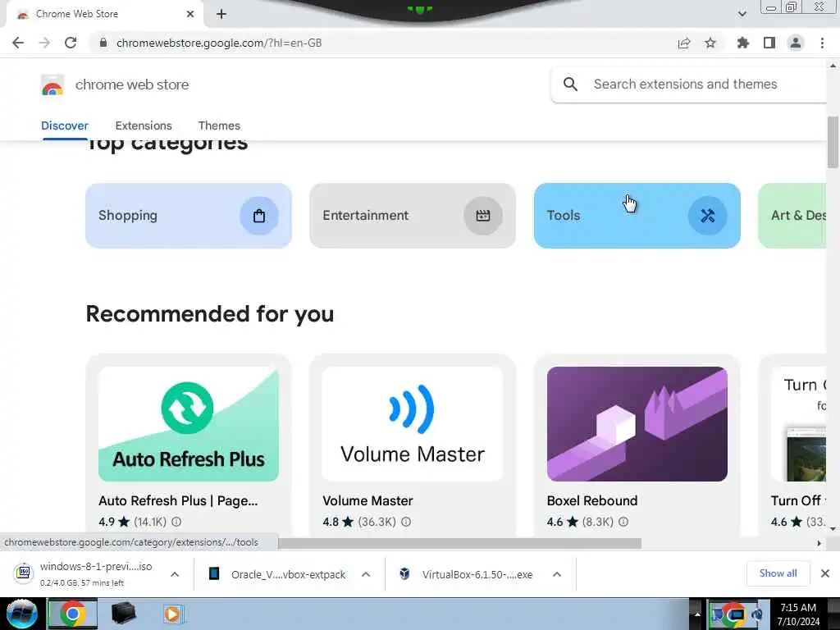Go back to the previous page
The height and width of the screenshot is (630, 840).
[18, 43]
